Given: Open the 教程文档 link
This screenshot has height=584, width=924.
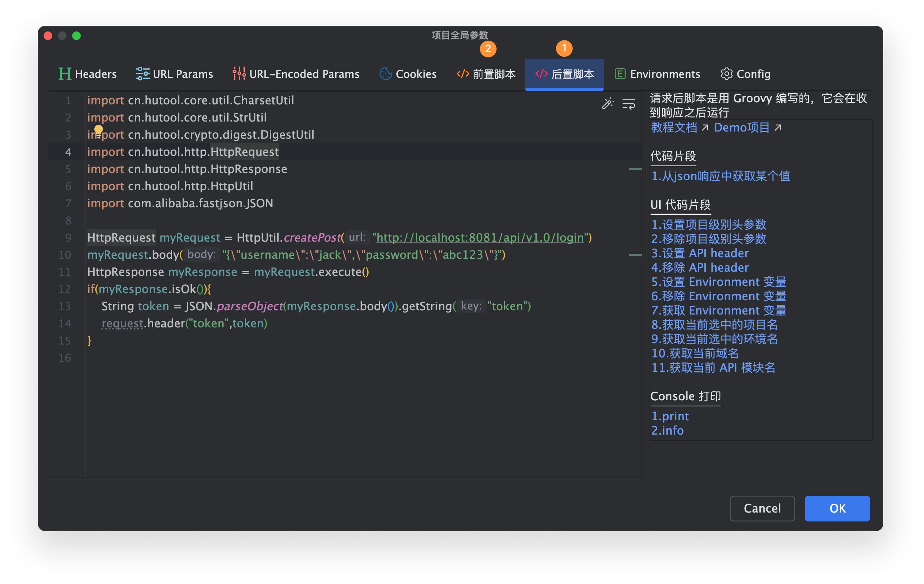Looking at the screenshot, I should click(674, 127).
